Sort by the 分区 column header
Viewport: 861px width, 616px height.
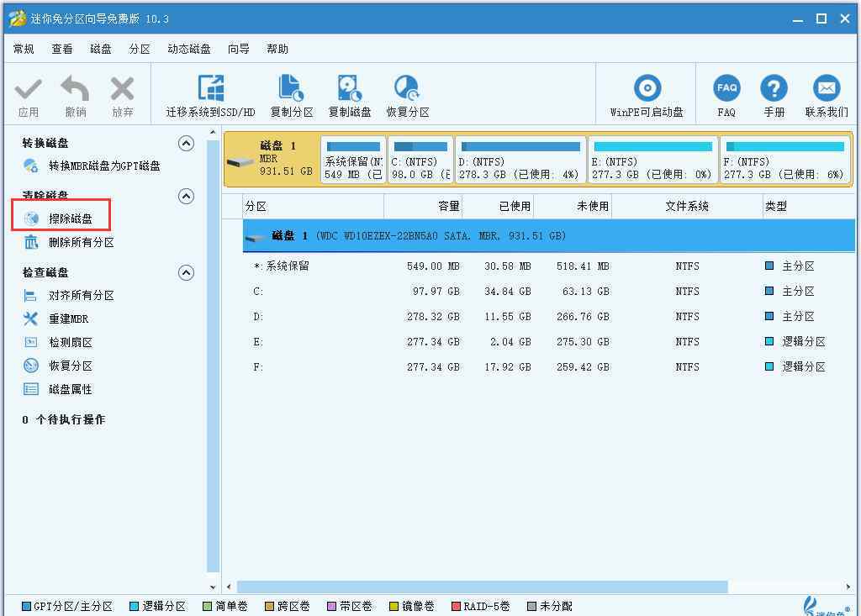313,207
